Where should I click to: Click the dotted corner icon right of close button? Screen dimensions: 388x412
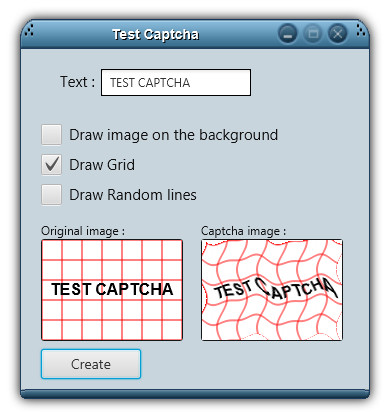pyautogui.click(x=361, y=29)
